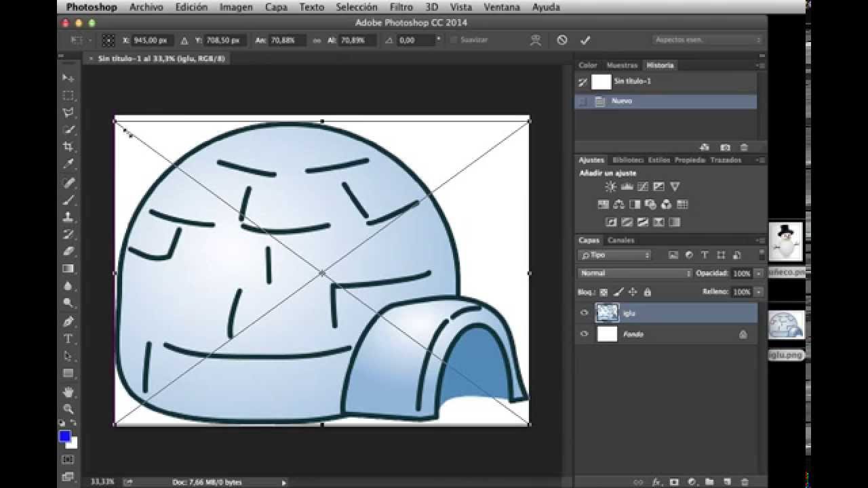Select the Move tool
868x488 pixels.
pyautogui.click(x=68, y=78)
